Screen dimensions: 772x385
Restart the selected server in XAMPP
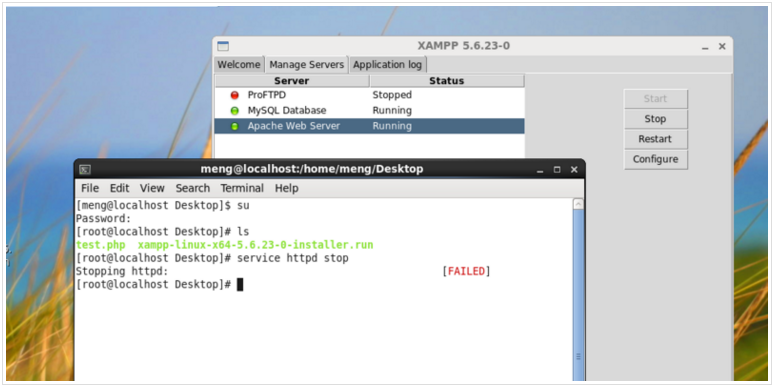[655, 139]
